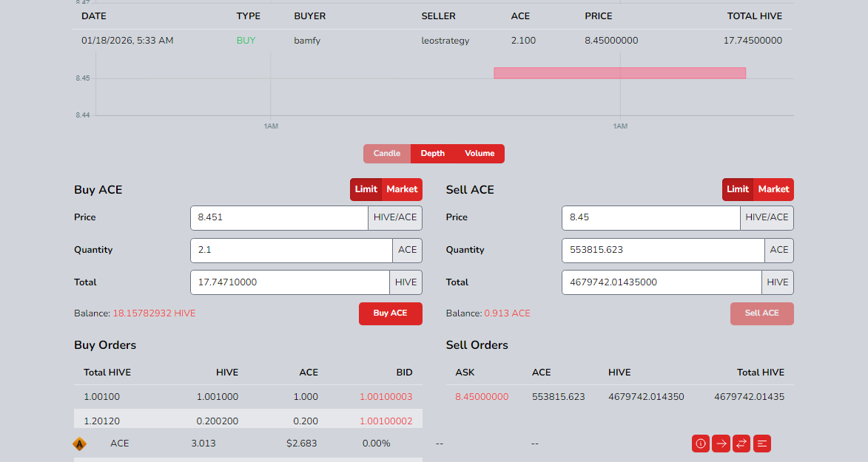Open the transaction history lines icon

(762, 444)
